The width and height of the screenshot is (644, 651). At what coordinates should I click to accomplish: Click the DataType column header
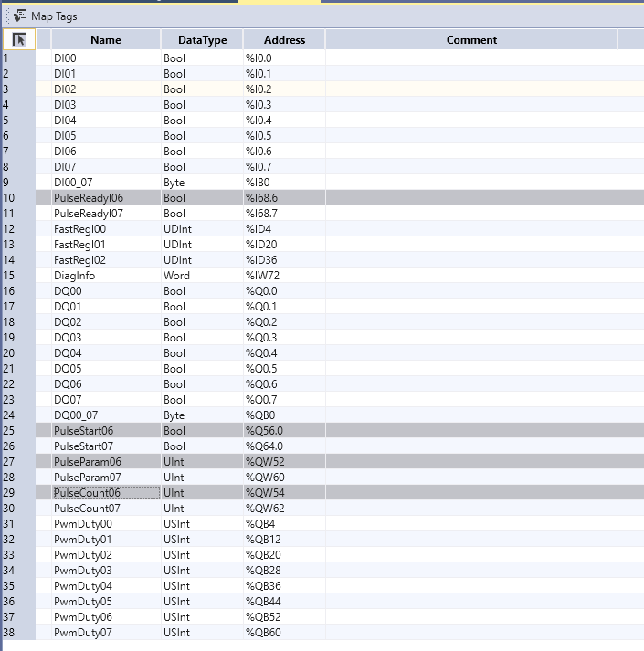[202, 39]
